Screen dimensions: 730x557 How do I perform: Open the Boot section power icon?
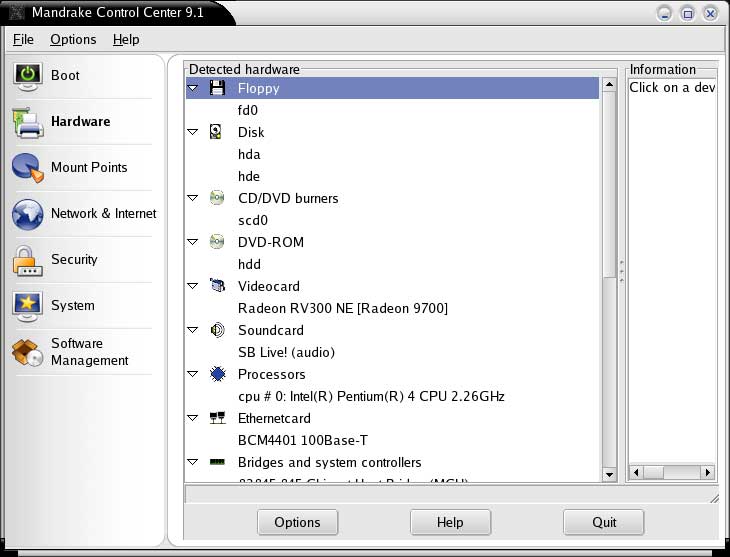point(28,76)
